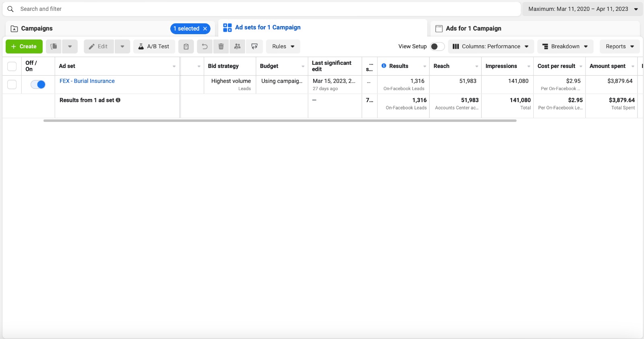Screen dimensions: 644x339
Task: Click the A/B Test flask button
Action: coord(154,46)
